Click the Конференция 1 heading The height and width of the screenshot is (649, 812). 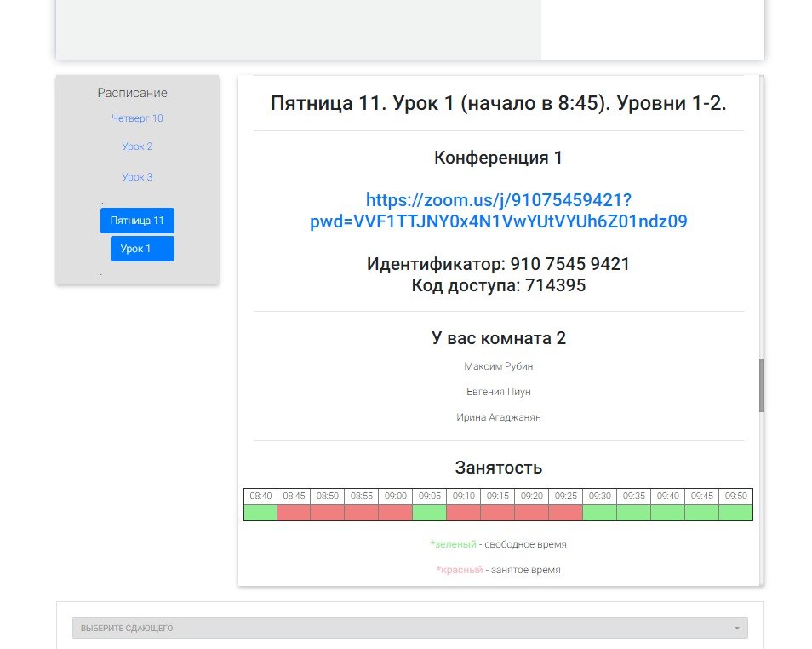click(498, 158)
